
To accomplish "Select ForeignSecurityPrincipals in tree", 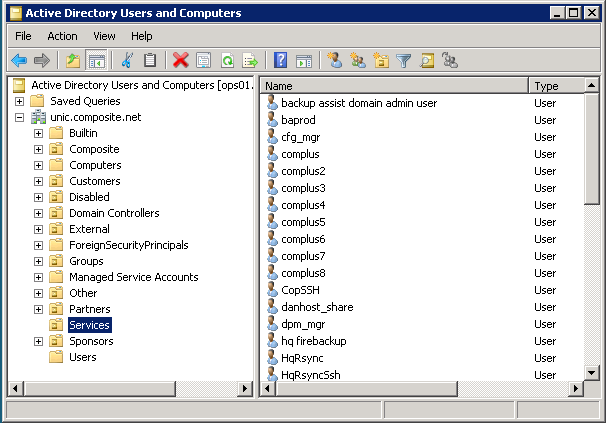I will click(129, 245).
